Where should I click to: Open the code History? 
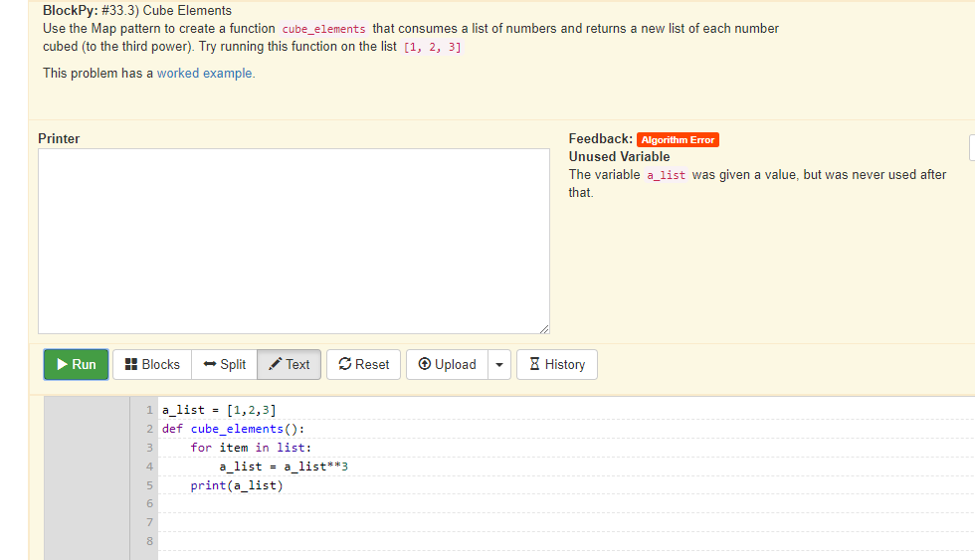(557, 364)
